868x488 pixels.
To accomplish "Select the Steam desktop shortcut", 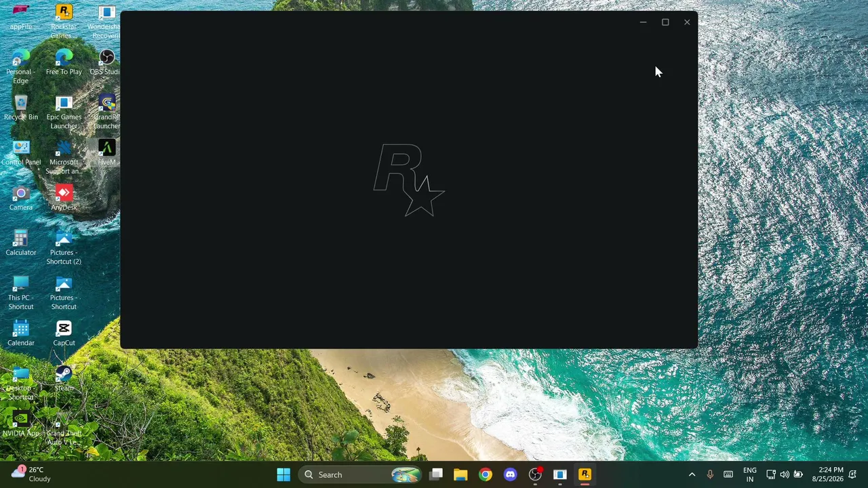I will tap(64, 378).
